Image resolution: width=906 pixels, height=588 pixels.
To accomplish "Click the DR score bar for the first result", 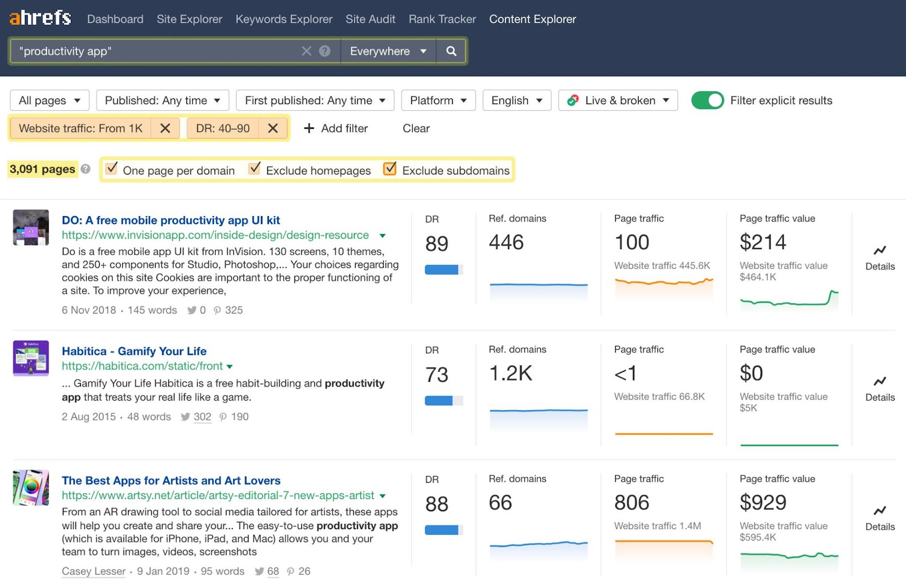I will pyautogui.click(x=443, y=270).
